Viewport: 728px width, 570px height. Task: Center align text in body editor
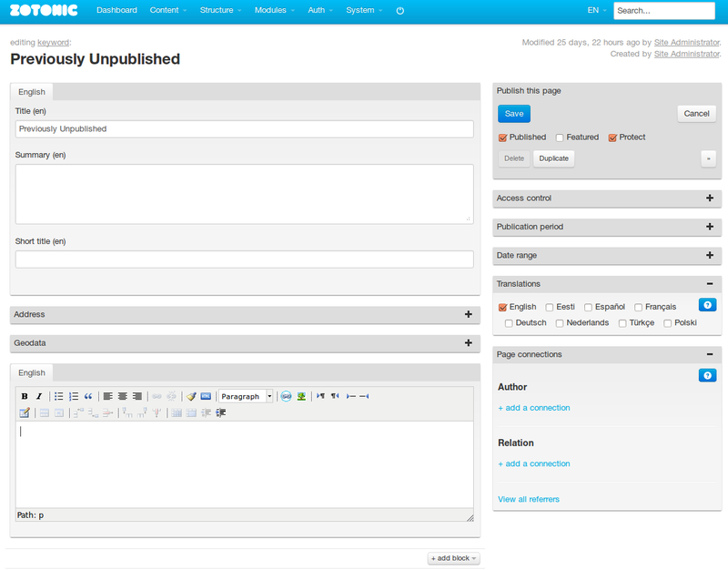(x=123, y=396)
